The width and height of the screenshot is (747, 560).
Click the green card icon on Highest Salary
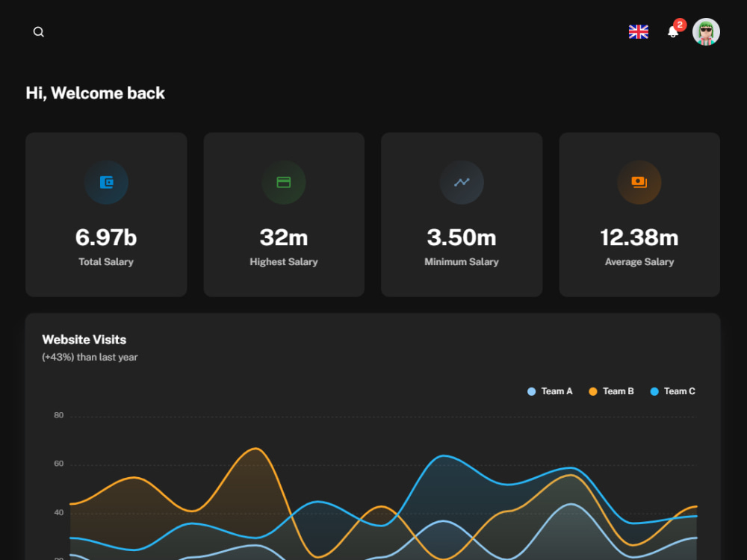click(x=284, y=182)
